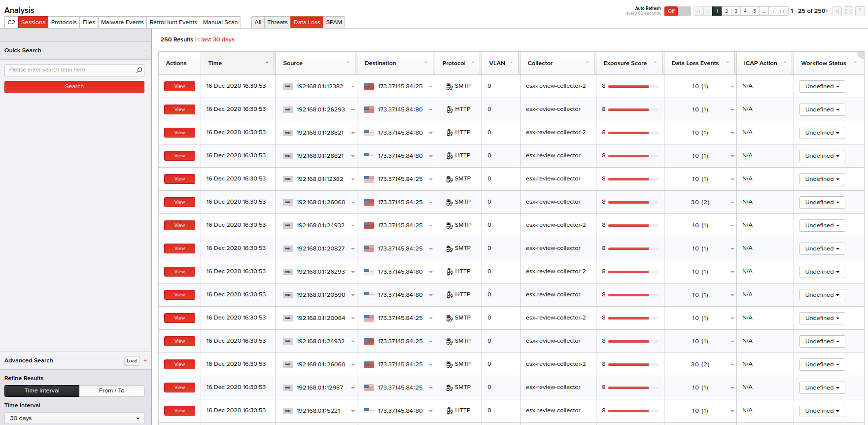Go to the next results page arrow
This screenshot has height=425, width=868.
point(773,11)
